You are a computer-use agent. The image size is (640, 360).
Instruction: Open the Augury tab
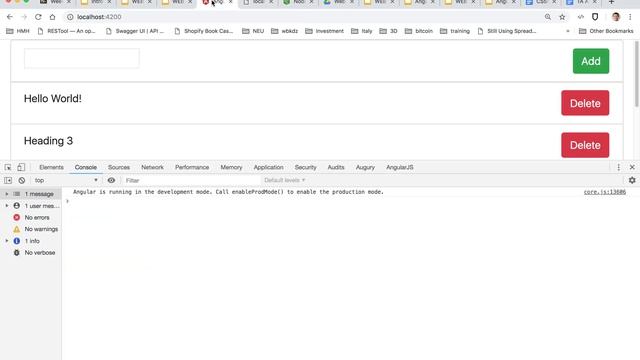point(365,167)
